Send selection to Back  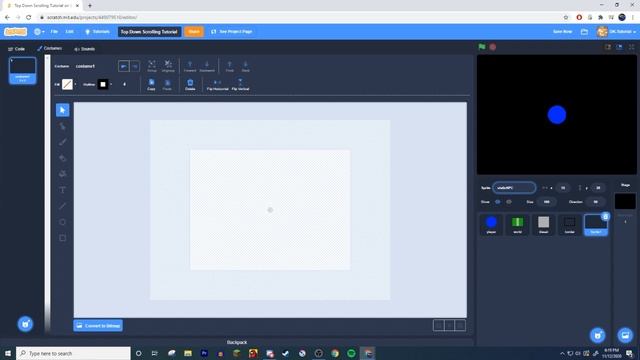pyautogui.click(x=245, y=66)
